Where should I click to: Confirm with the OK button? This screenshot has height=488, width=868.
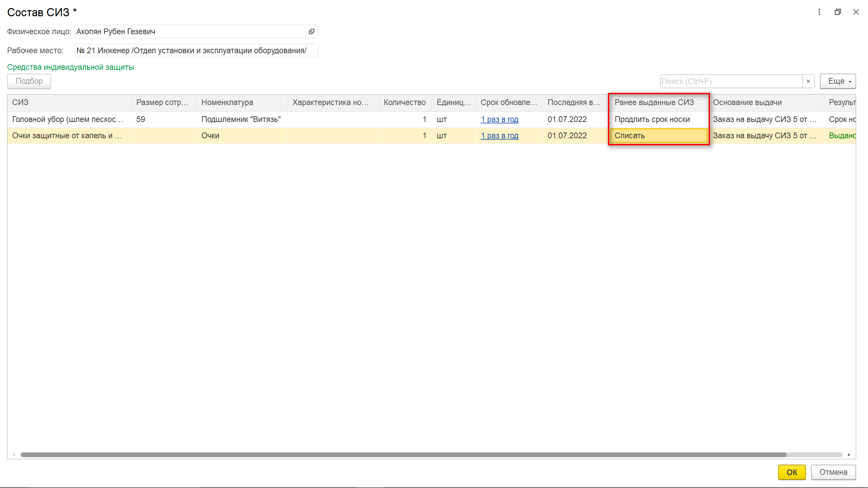pos(792,472)
